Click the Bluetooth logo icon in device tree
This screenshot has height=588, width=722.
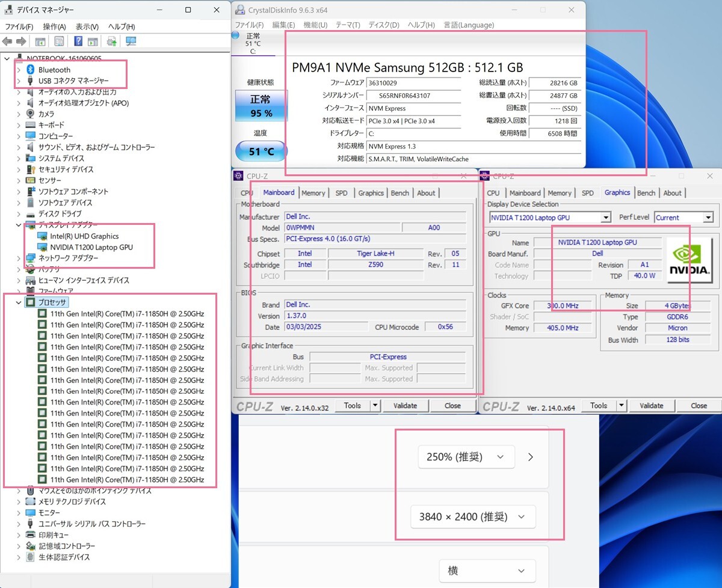[x=31, y=70]
